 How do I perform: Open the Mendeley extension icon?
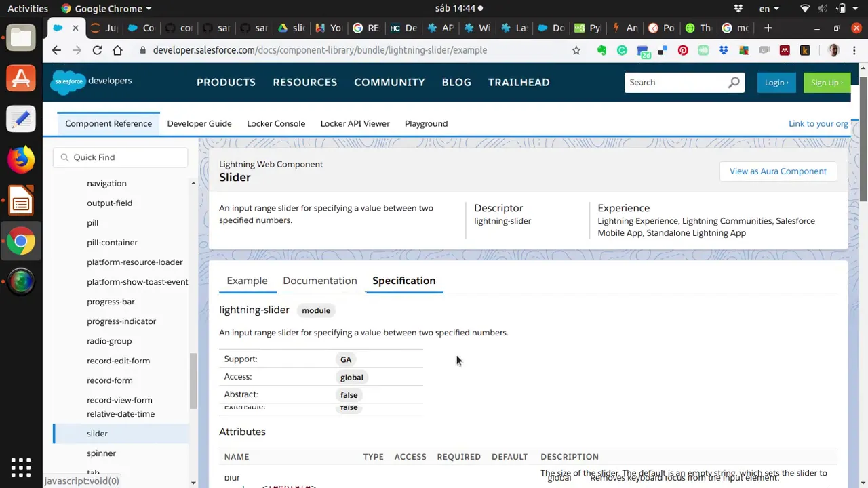785,50
